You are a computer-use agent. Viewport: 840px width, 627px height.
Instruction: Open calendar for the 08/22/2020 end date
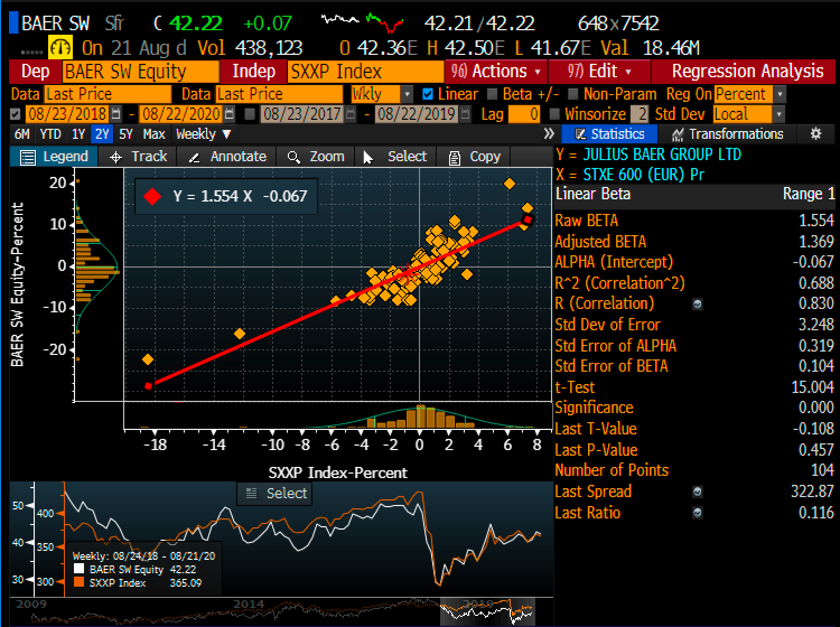229,114
